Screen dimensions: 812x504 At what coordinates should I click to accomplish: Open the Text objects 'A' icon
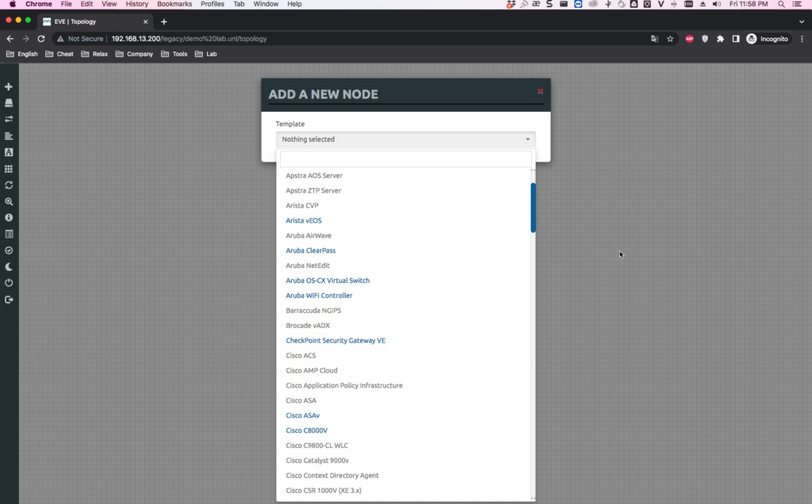(x=9, y=152)
